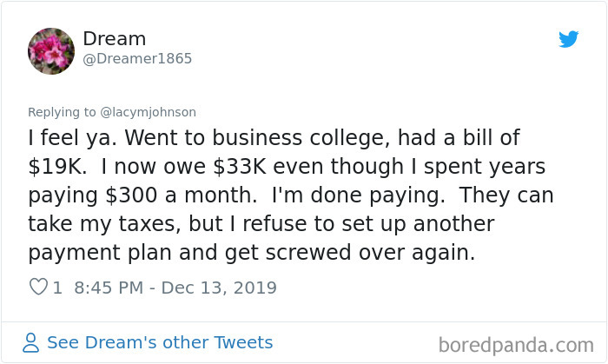608x364 pixels.
Task: Open the @lacymjohnson mention
Action: [149, 112]
